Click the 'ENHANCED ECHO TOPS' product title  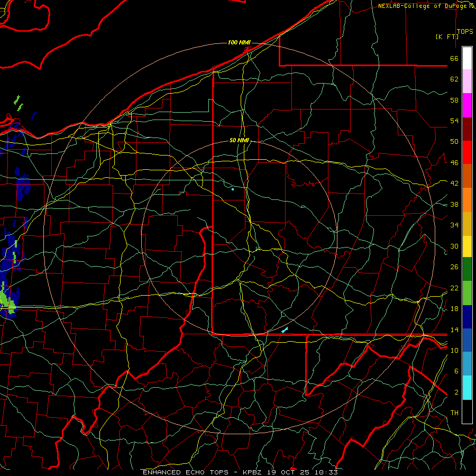(x=186, y=472)
